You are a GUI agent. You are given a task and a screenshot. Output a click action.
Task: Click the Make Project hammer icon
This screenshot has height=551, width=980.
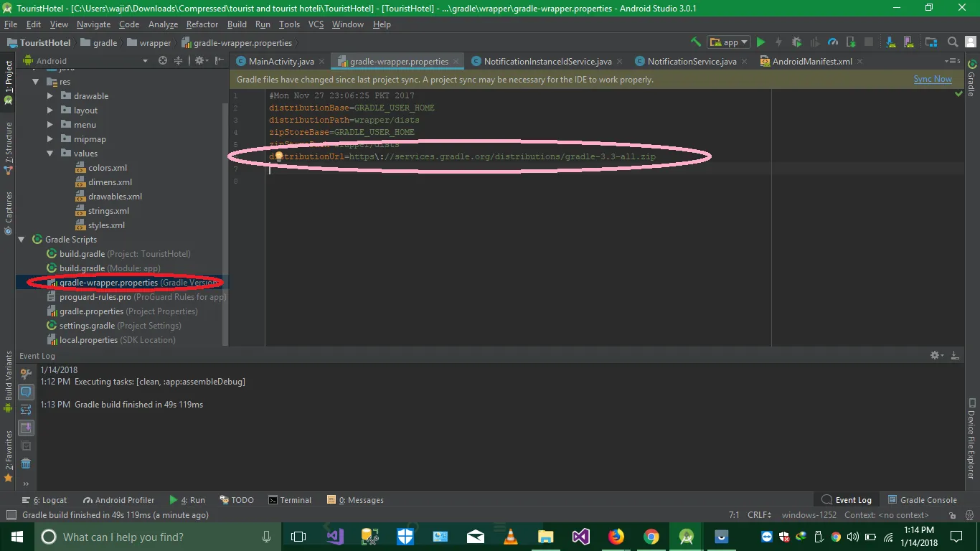(x=695, y=42)
